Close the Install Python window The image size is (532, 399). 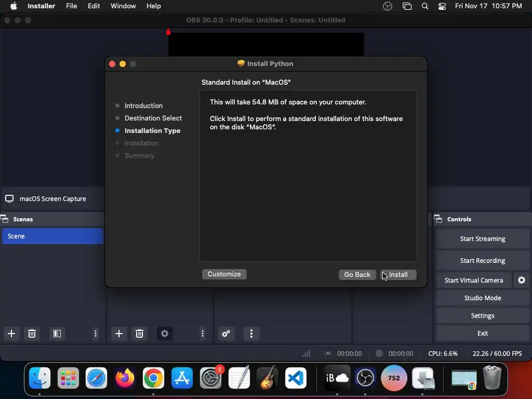click(x=112, y=64)
